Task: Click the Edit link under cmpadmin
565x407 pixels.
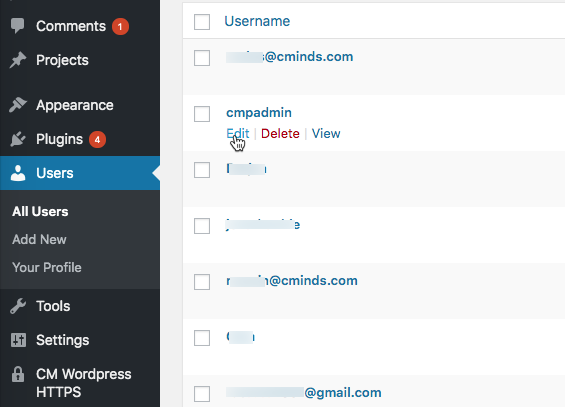Action: tap(237, 134)
